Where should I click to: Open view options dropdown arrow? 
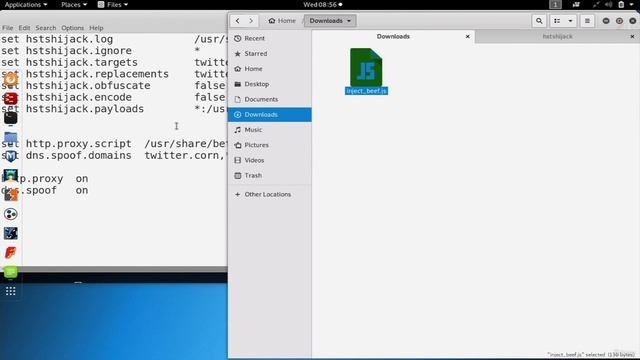570,21
